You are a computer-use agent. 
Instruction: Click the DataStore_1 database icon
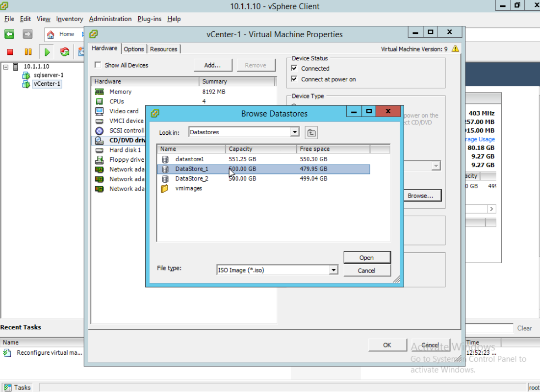coord(165,169)
